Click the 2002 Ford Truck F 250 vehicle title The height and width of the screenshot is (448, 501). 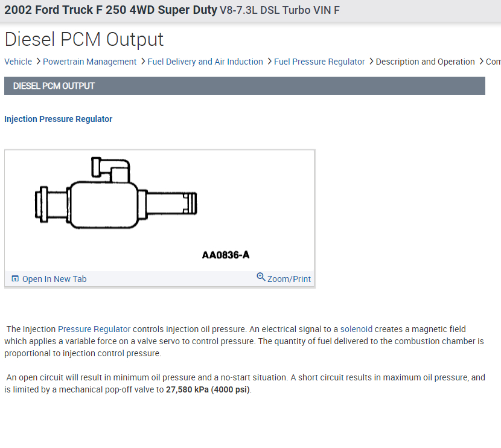pos(110,10)
